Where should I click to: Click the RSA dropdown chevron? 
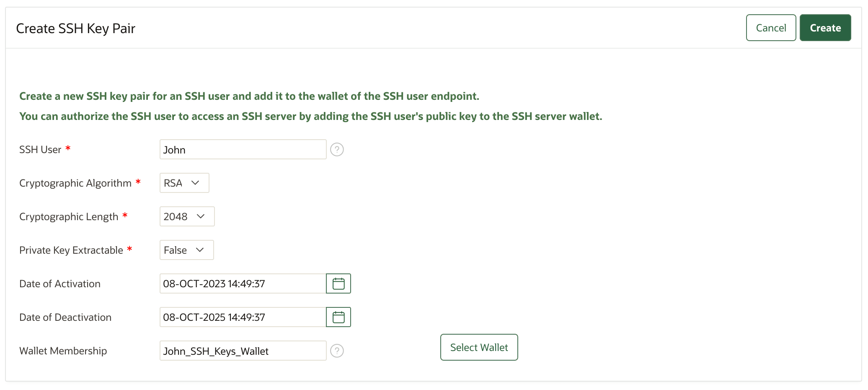195,183
